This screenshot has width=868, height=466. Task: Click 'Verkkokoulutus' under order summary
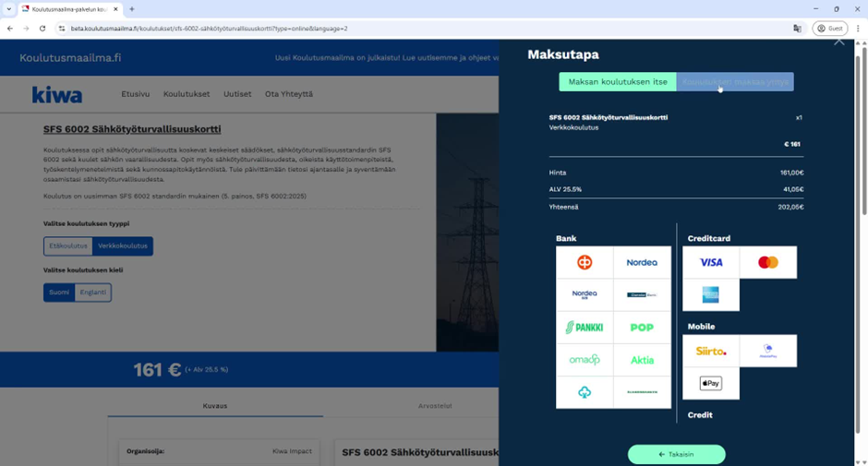pyautogui.click(x=573, y=127)
